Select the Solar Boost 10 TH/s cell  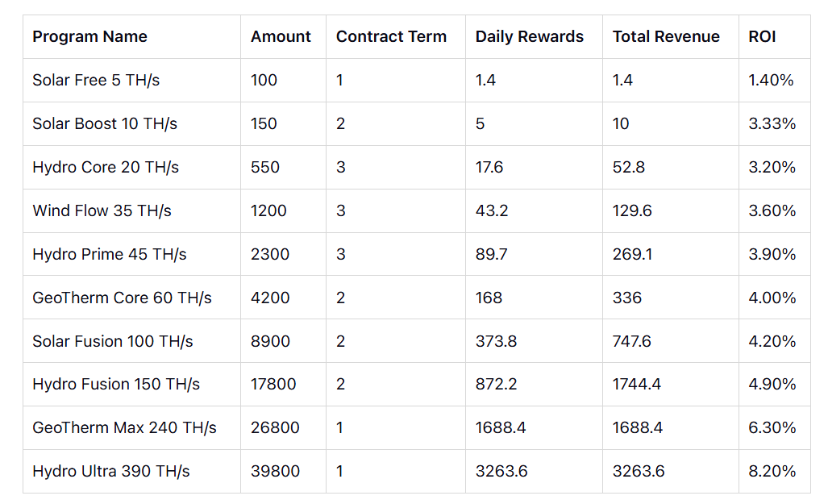pos(105,124)
